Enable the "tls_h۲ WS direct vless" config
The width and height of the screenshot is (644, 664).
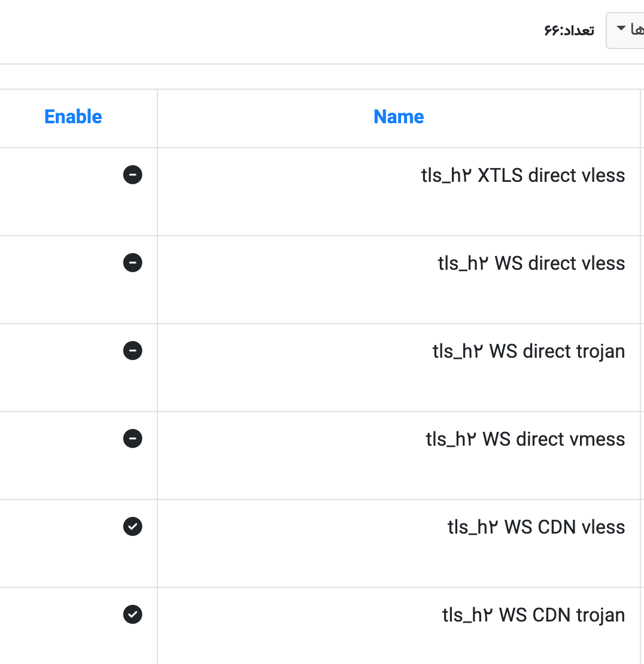point(133,263)
